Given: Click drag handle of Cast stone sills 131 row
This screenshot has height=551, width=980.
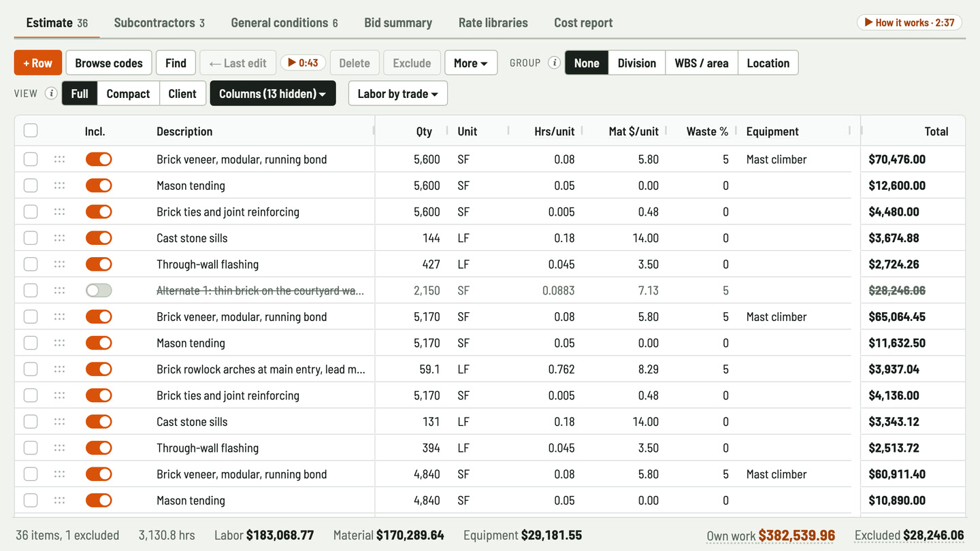Looking at the screenshot, I should pyautogui.click(x=59, y=422).
